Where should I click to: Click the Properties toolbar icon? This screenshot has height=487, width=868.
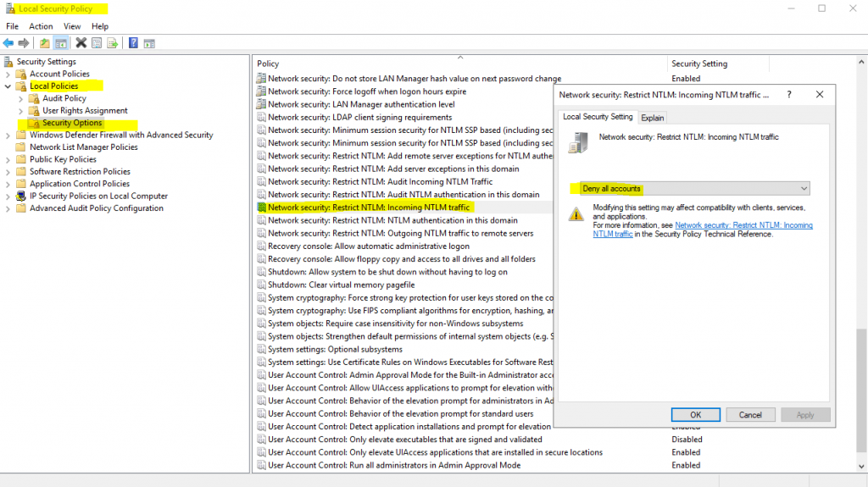pyautogui.click(x=97, y=43)
